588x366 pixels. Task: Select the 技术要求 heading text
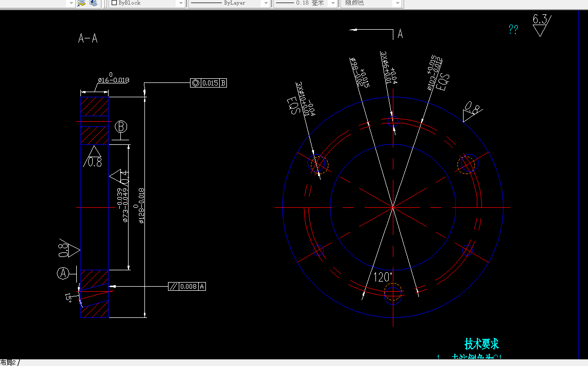coord(481,343)
